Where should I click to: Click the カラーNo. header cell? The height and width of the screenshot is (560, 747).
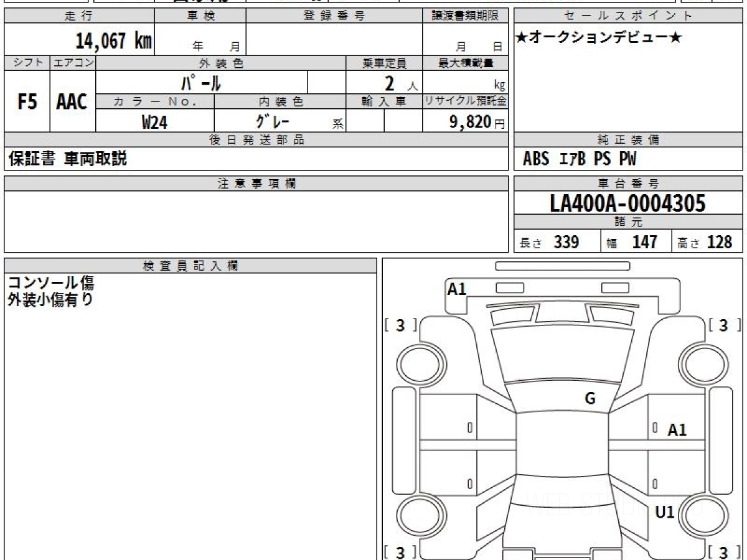coord(155,101)
